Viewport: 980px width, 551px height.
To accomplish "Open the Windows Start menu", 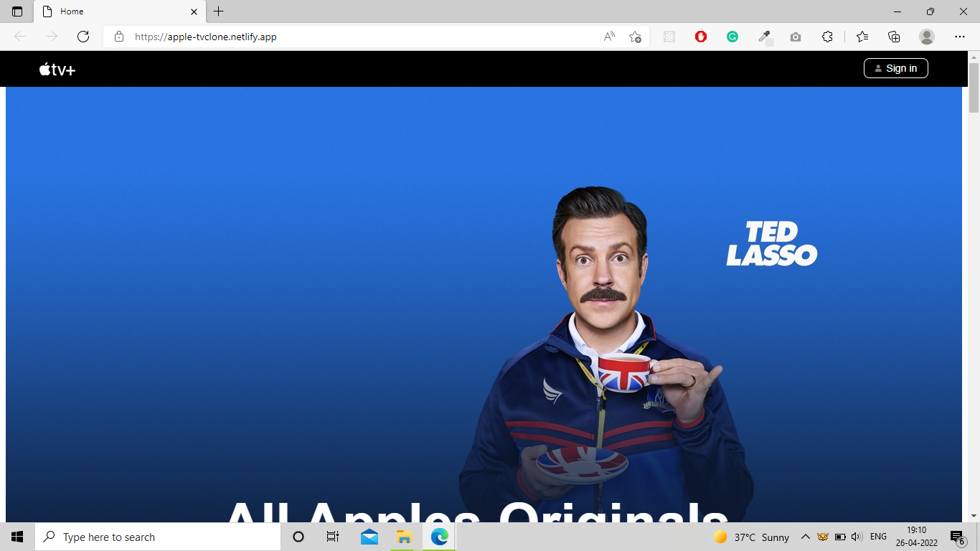I will [17, 537].
